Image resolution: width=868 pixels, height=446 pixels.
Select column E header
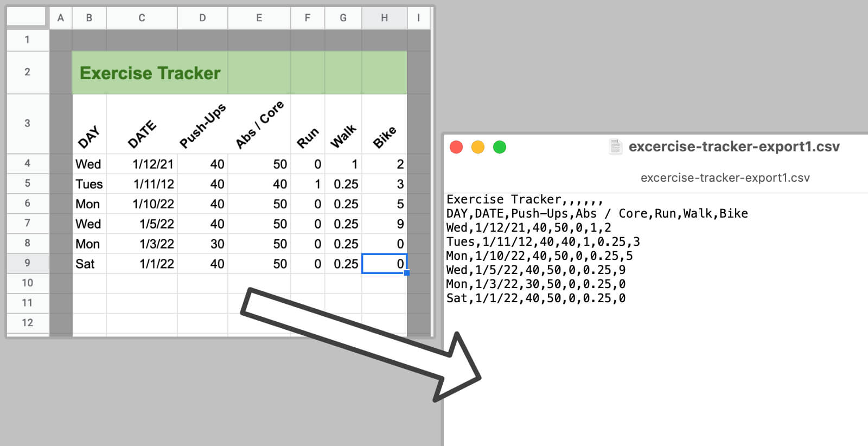(259, 18)
